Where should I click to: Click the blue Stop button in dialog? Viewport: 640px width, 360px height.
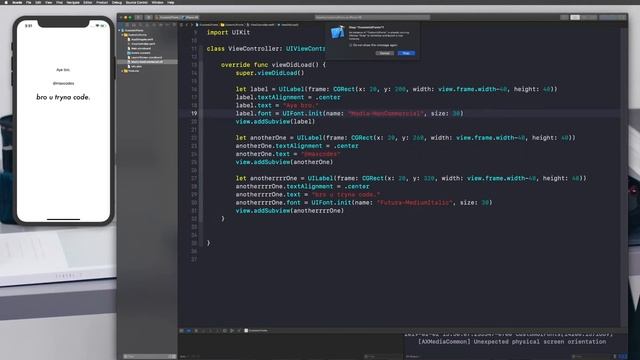point(406,53)
